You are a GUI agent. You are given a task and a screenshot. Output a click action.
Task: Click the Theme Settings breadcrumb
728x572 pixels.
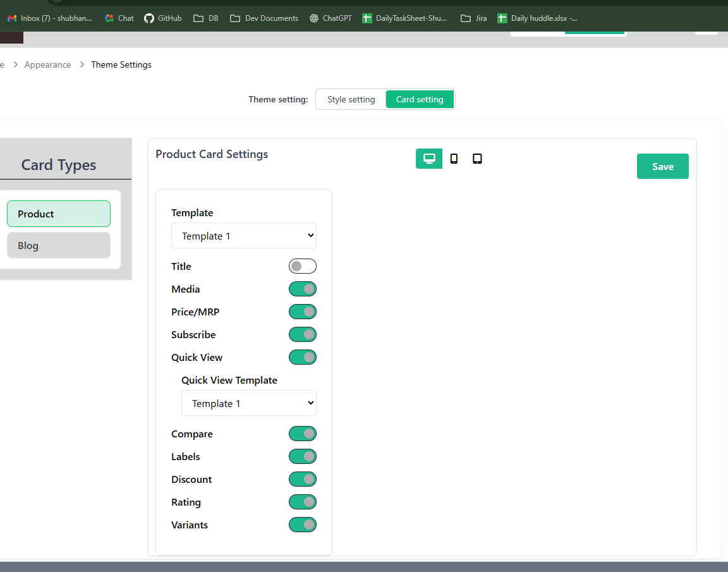click(x=121, y=64)
